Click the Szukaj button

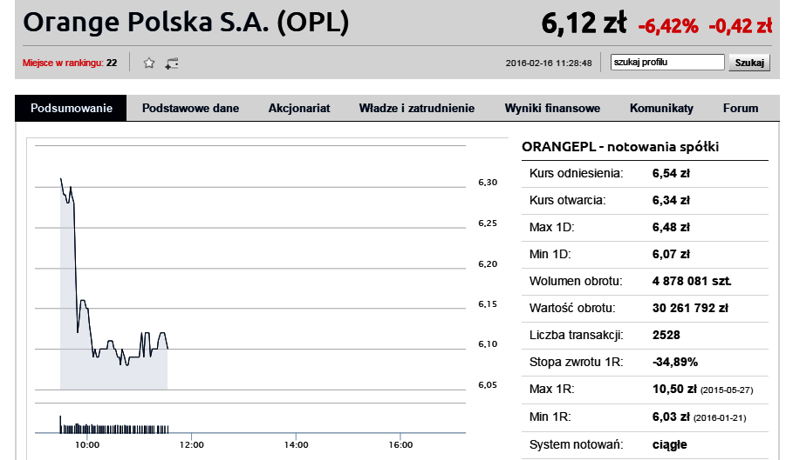[x=749, y=63]
